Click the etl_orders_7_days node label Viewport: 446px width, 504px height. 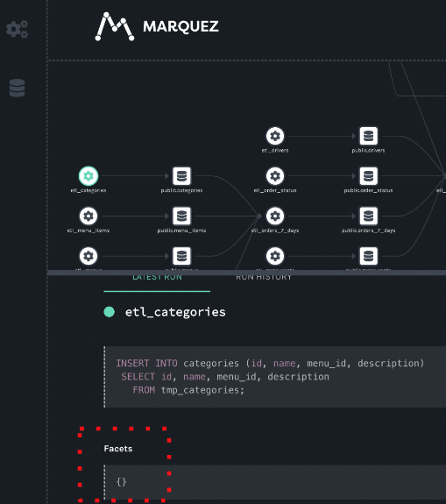275,231
